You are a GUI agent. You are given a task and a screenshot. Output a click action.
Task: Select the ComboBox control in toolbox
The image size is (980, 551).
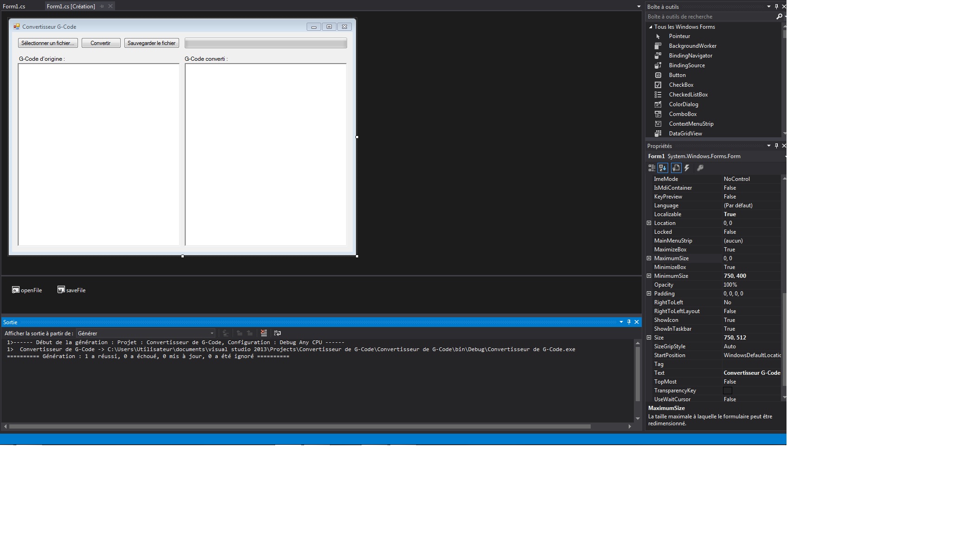point(682,114)
